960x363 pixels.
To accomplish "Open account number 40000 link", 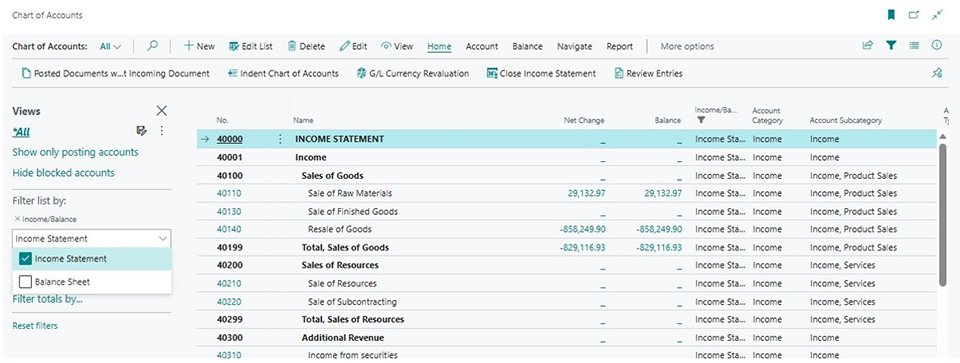I will point(230,139).
